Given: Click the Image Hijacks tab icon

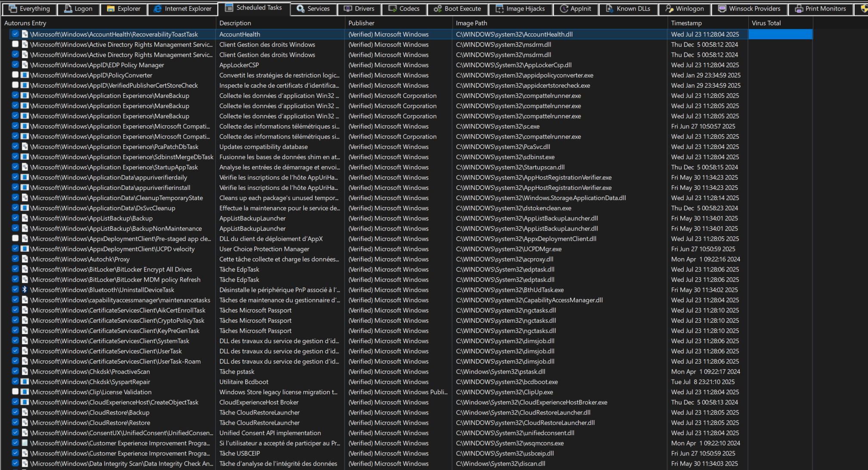Looking at the screenshot, I should [x=500, y=9].
